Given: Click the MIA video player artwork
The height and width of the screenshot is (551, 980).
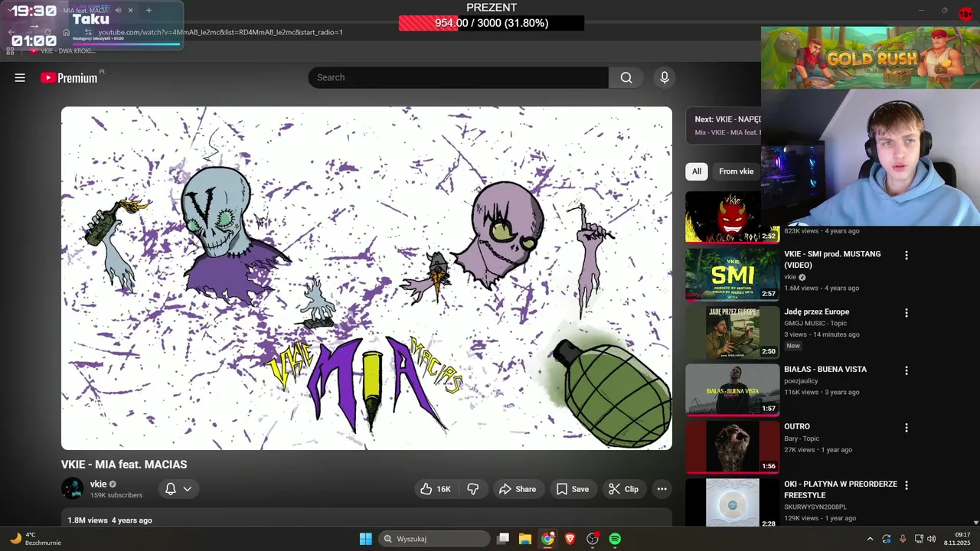Looking at the screenshot, I should [367, 278].
